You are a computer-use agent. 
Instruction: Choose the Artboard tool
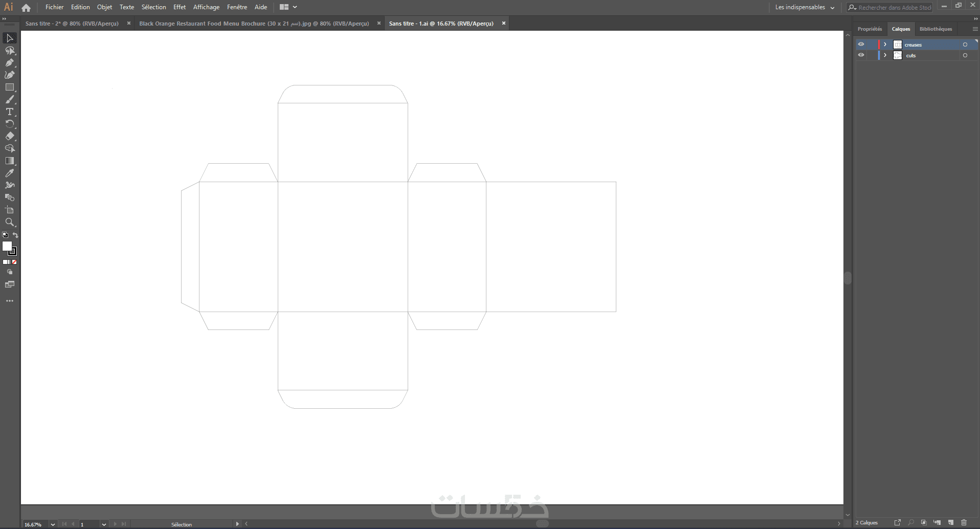click(x=10, y=210)
